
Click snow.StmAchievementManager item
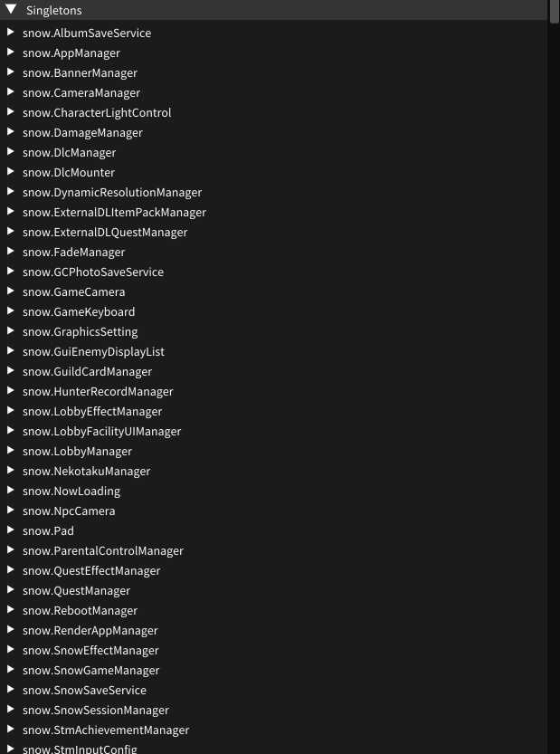coord(106,730)
